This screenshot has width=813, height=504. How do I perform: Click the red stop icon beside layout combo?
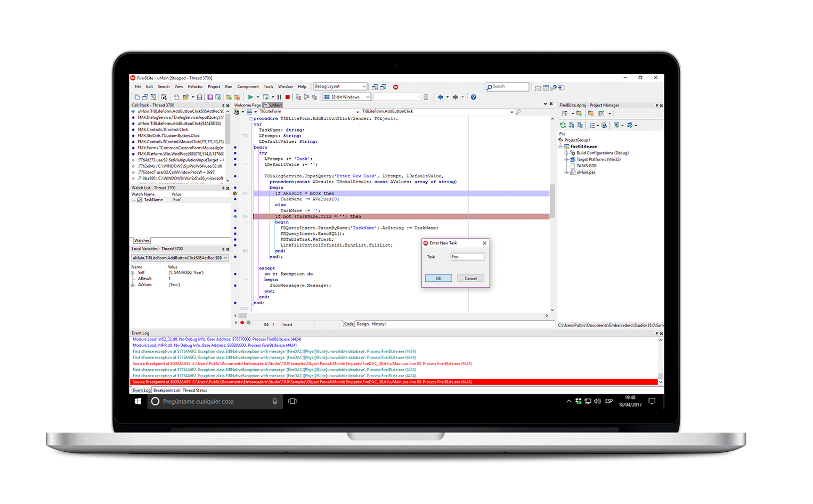[x=396, y=86]
